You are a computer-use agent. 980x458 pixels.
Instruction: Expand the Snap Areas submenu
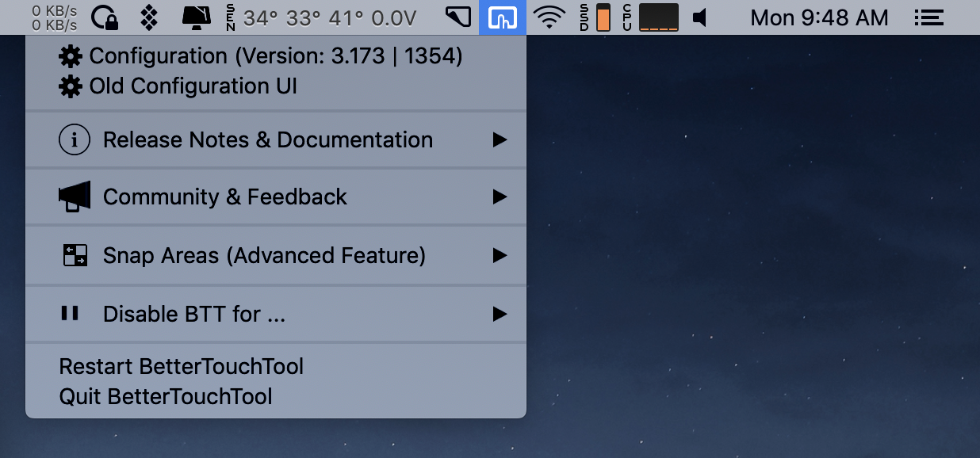(x=263, y=255)
